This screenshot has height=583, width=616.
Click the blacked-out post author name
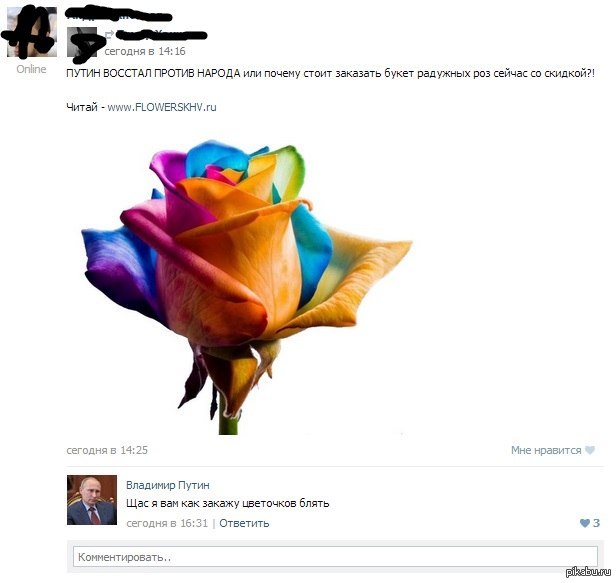click(x=119, y=15)
